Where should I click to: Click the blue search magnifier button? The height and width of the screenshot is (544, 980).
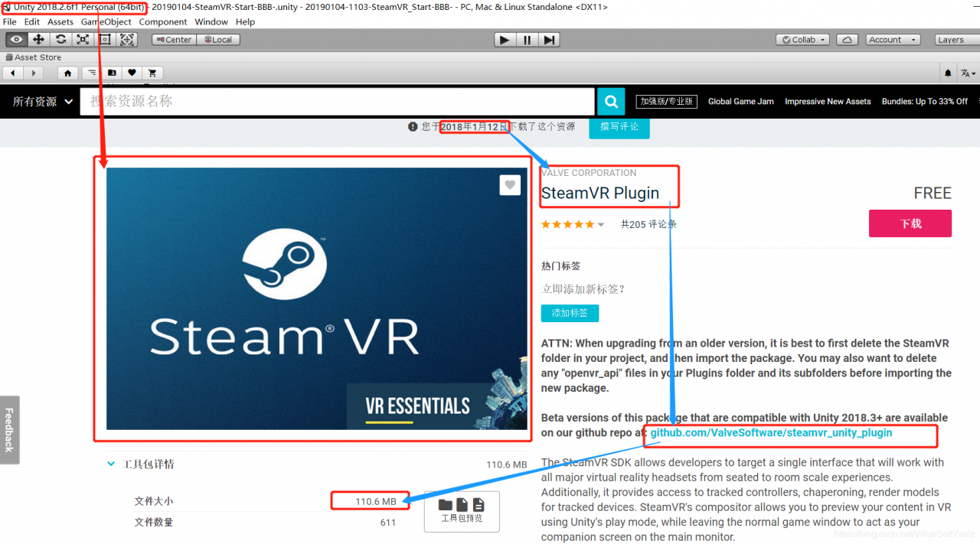[611, 101]
